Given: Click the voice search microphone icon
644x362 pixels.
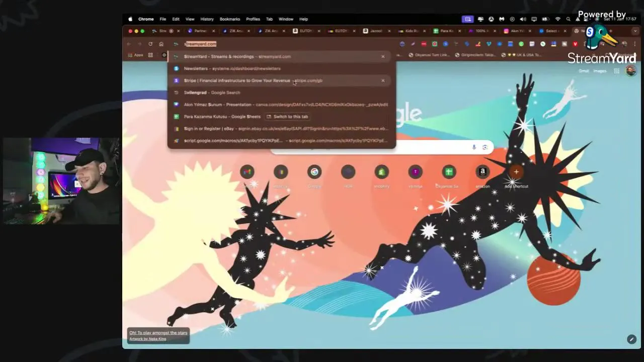Looking at the screenshot, I should coord(474,147).
